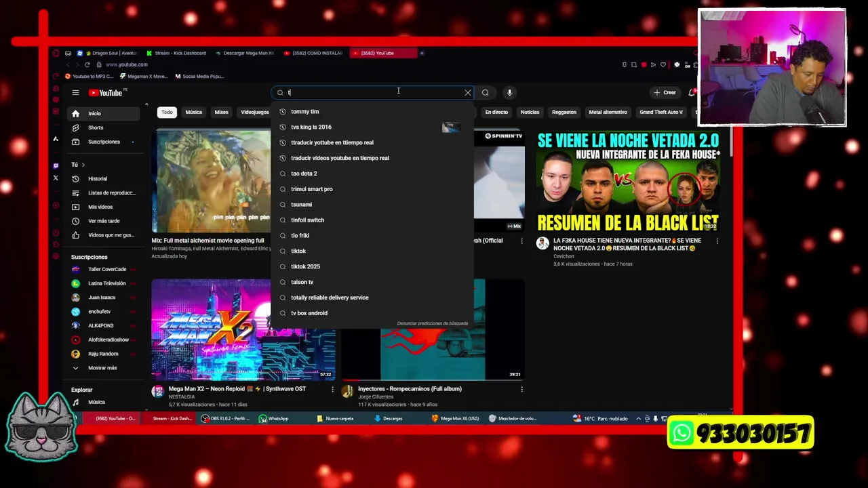The image size is (868, 488).
Task: Open Historial in sidebar
Action: pyautogui.click(x=102, y=179)
